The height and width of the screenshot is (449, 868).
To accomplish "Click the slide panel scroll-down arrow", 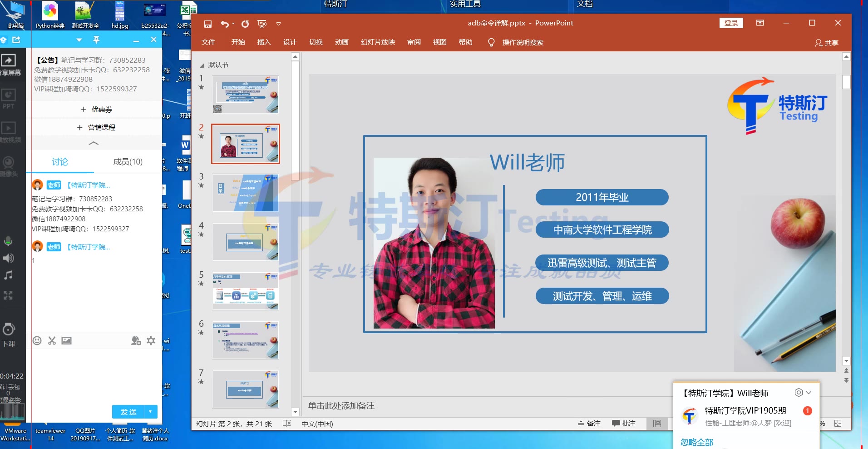I will click(x=295, y=412).
